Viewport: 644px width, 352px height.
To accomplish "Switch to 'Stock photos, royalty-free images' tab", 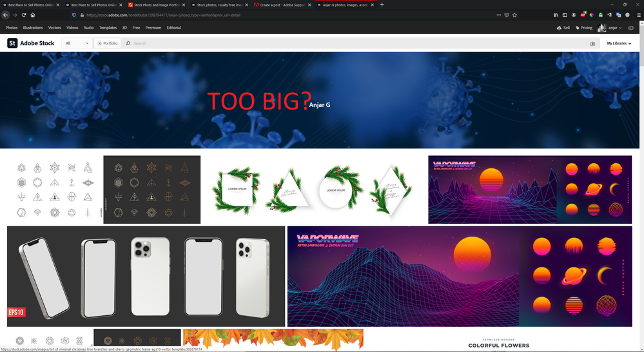I will pyautogui.click(x=219, y=5).
